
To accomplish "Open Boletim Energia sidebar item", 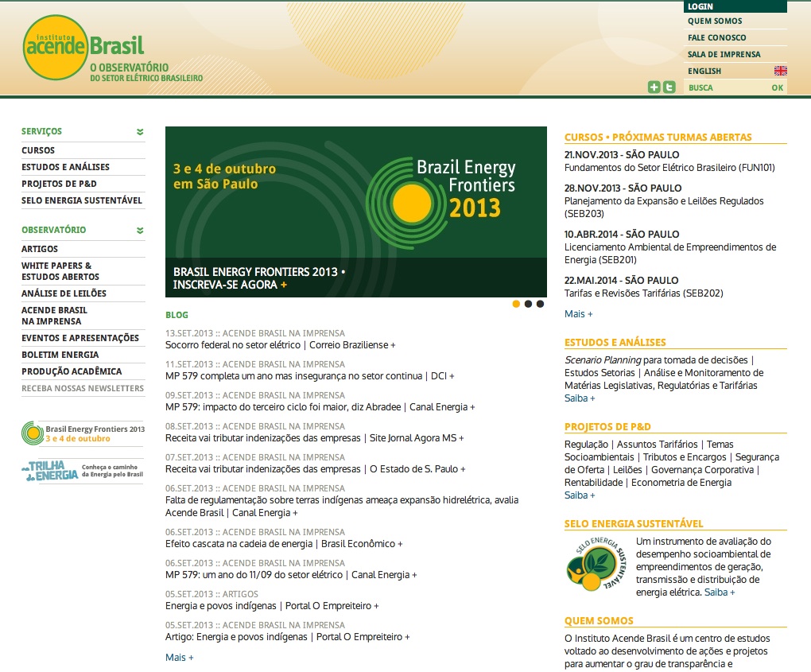I will [x=60, y=355].
